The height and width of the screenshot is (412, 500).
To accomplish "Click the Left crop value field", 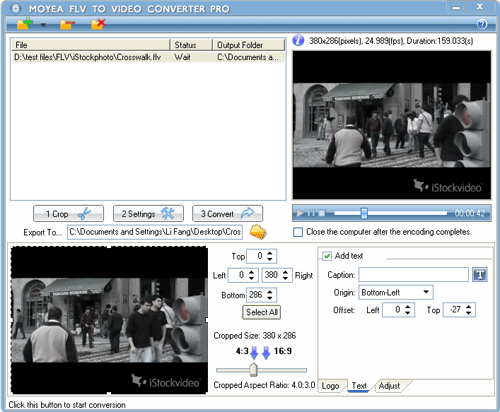I will [238, 275].
